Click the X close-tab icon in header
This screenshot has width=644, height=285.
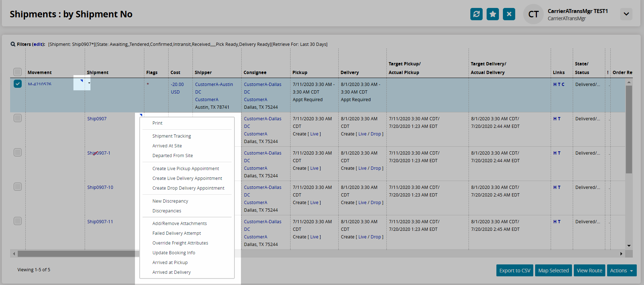click(509, 14)
